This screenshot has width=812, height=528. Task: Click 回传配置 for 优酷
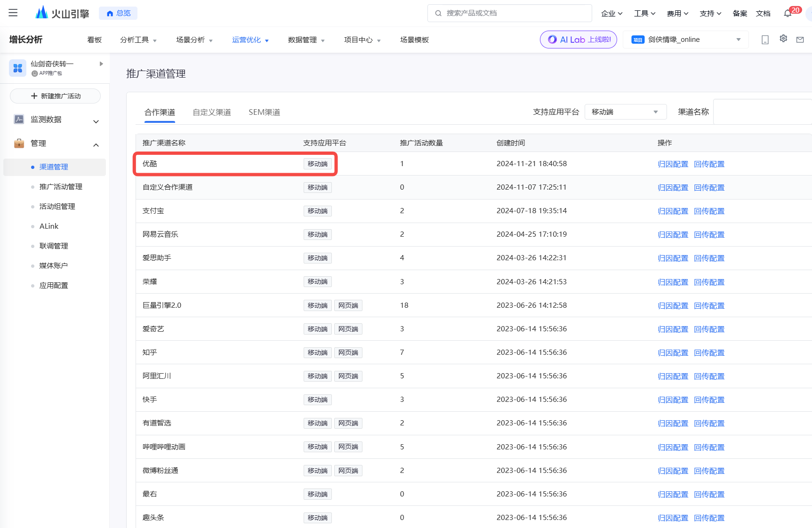click(x=709, y=164)
